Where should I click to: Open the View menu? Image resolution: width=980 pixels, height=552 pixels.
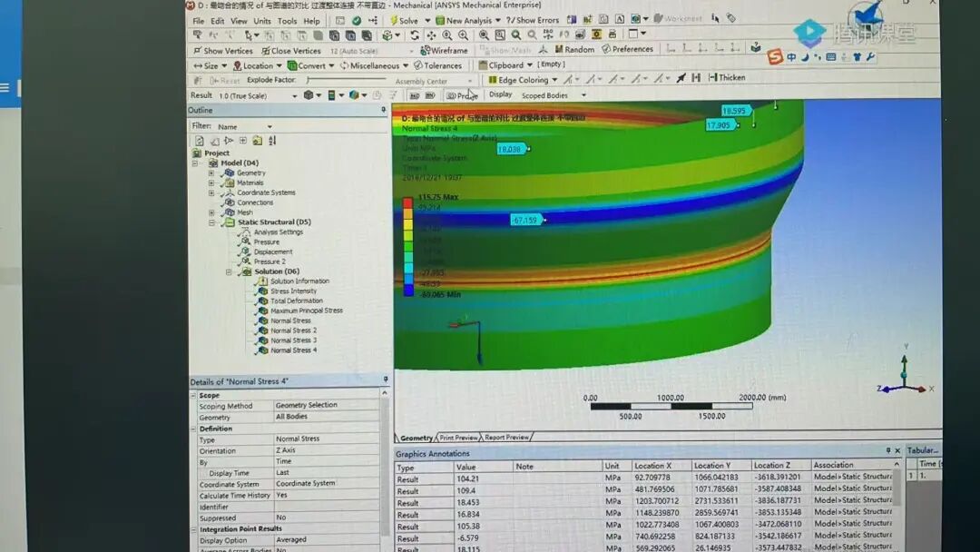(239, 21)
